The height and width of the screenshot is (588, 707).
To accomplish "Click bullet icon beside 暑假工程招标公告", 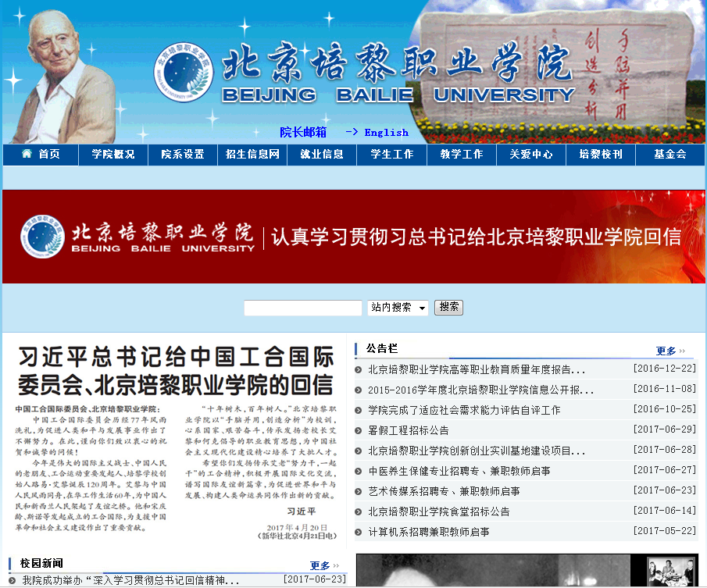I will pyautogui.click(x=359, y=430).
